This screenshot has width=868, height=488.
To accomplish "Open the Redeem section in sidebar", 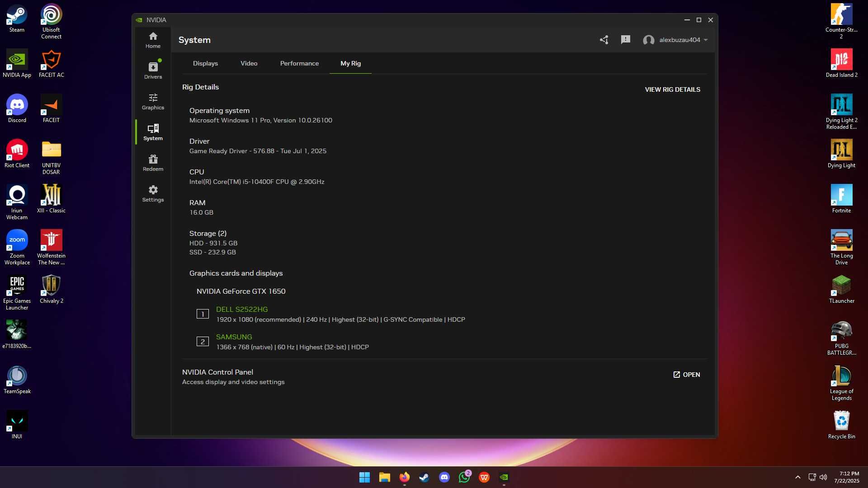I will [x=153, y=163].
